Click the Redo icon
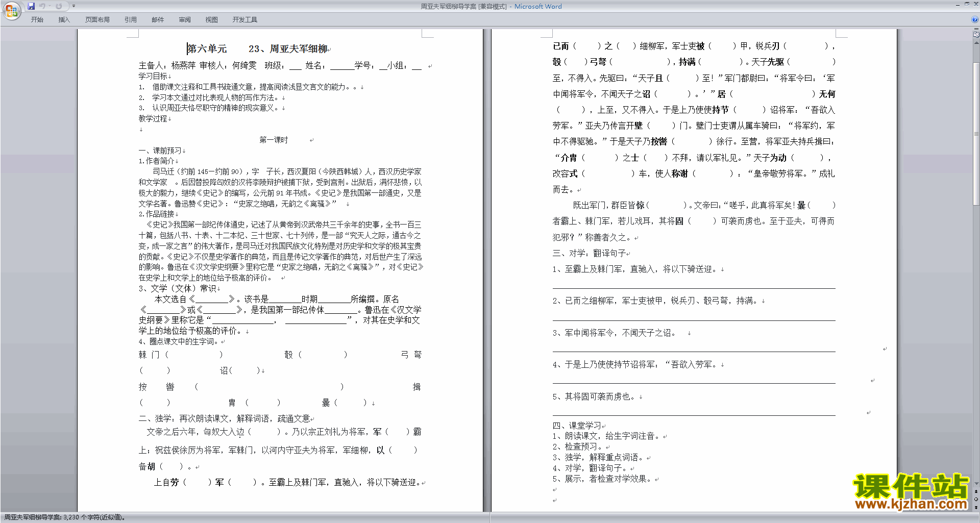The width and height of the screenshot is (980, 523). [59, 6]
